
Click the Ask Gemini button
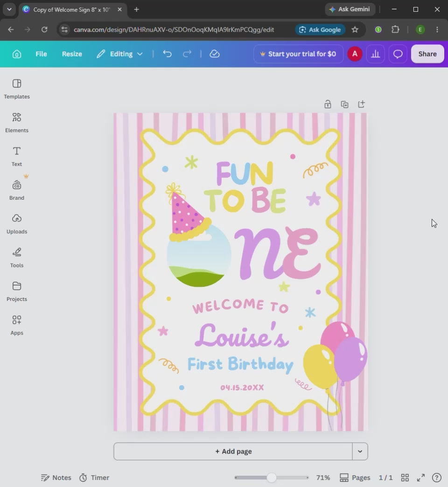pos(350,9)
